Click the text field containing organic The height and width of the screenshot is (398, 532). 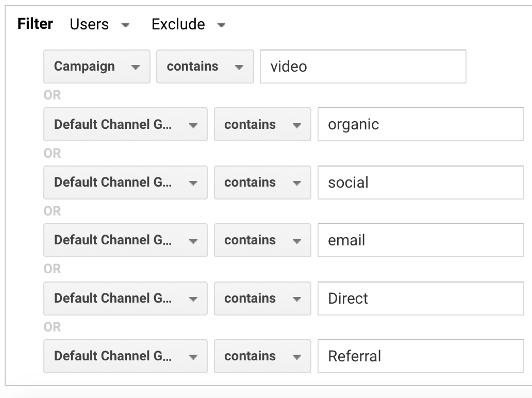point(421,124)
